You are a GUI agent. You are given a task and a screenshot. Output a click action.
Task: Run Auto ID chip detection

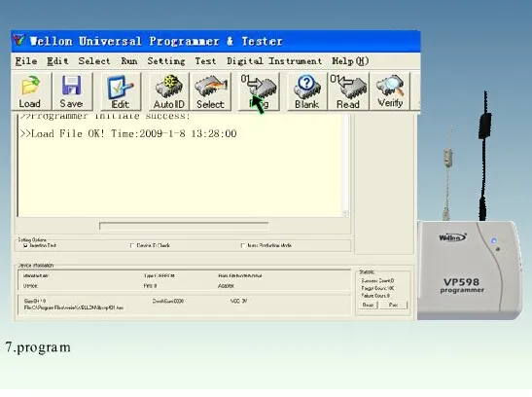(x=169, y=90)
